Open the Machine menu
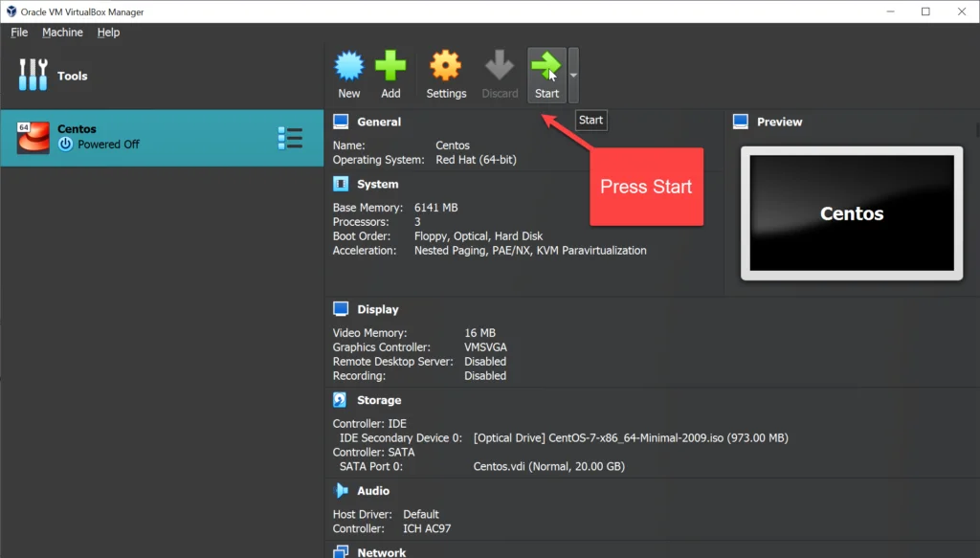The width and height of the screenshot is (980, 558). [x=62, y=32]
